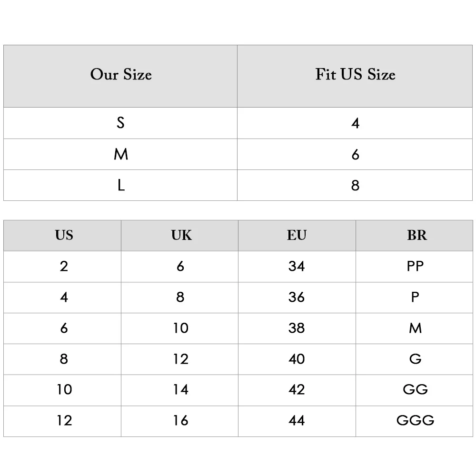Click the GG cell in BR column
This screenshot has height=476, width=476.
coord(415,389)
